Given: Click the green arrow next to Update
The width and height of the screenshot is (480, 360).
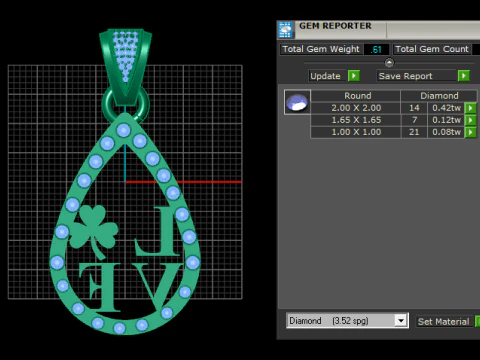Looking at the screenshot, I should (x=354, y=76).
